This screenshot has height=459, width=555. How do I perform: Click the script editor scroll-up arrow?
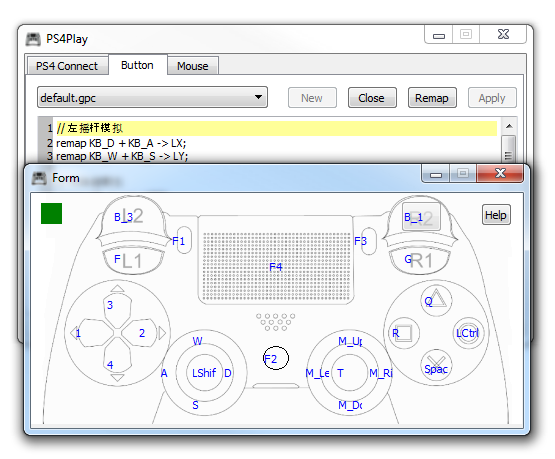click(509, 126)
